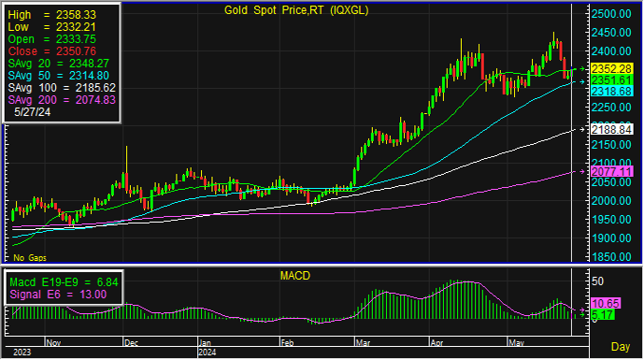This screenshot has width=644, height=360.
Task: Click the chart title Gold Spot Price,RT (IQXGL)
Action: click(296, 10)
